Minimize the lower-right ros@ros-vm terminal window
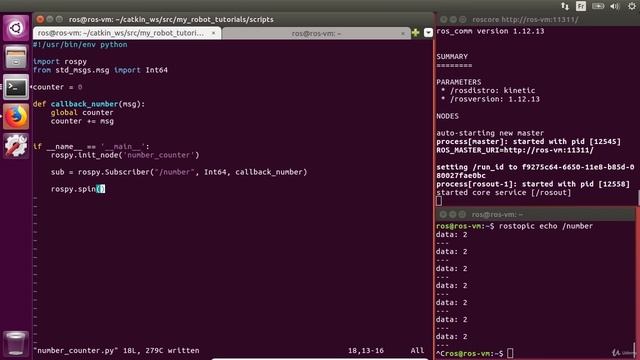640x360 pixels. tap(452, 214)
